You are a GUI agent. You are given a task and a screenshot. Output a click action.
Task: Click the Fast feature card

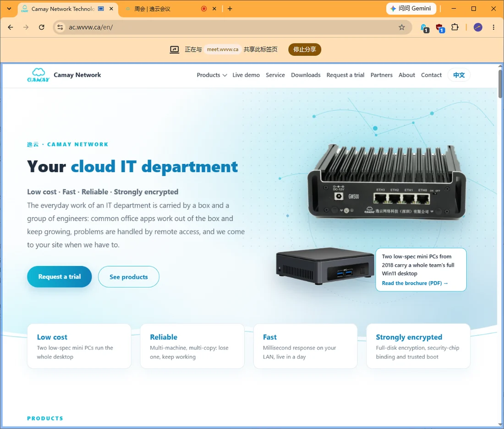(305, 346)
